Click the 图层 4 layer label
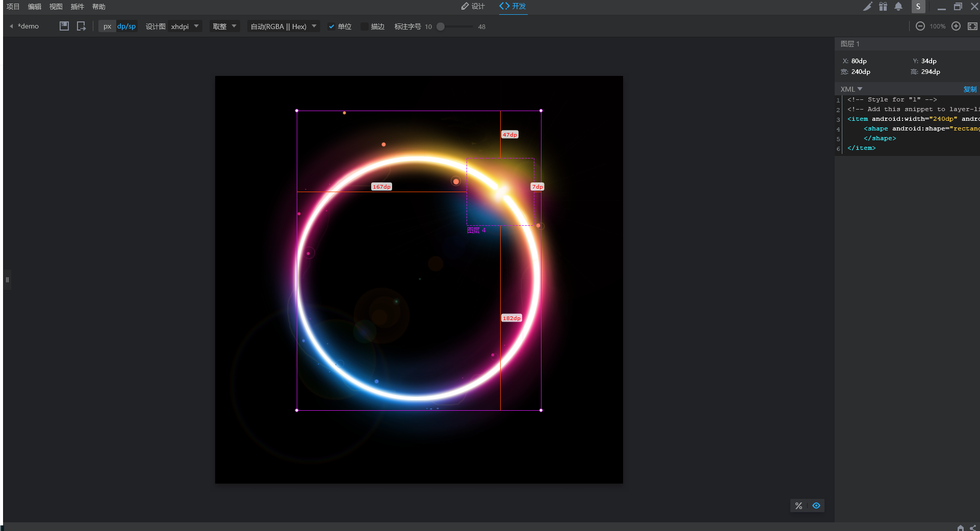980x531 pixels. 476,230
